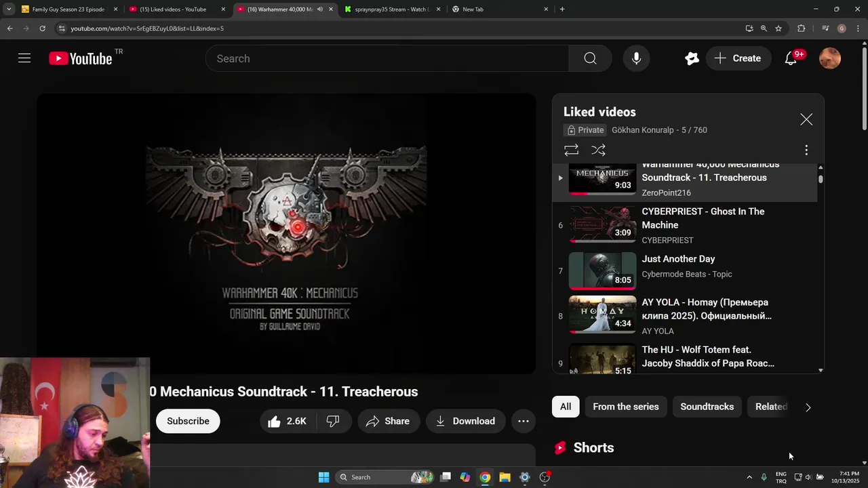
Task: Open the YouTube account avatar menu
Action: [x=830, y=58]
